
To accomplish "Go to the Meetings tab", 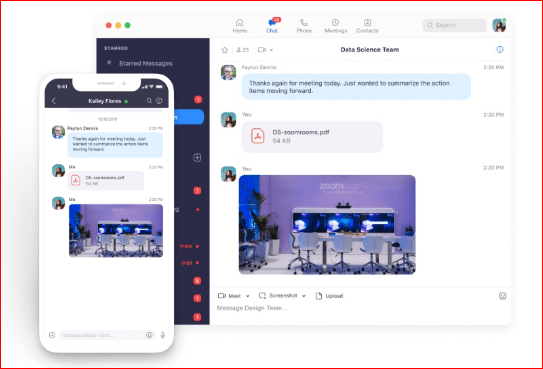I will pos(336,26).
